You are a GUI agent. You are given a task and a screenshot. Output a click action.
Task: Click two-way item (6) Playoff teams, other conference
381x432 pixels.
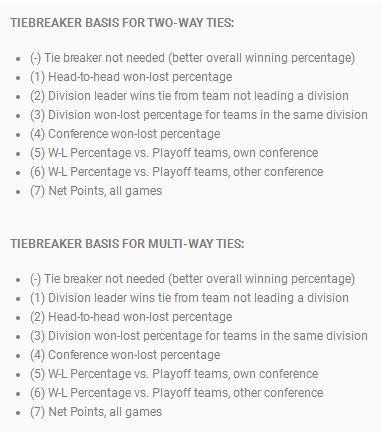pyautogui.click(x=176, y=172)
